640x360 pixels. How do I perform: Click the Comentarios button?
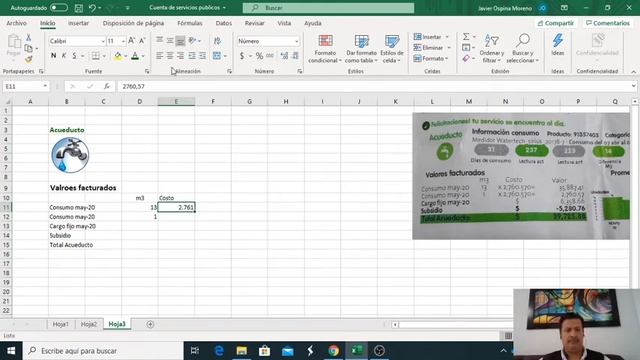[608, 23]
